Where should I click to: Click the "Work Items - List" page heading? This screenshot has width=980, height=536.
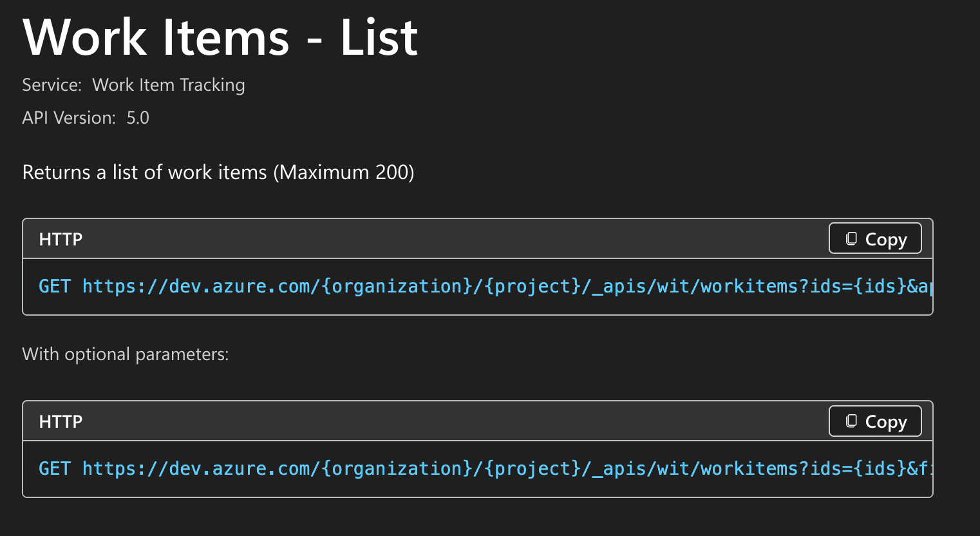(x=220, y=38)
